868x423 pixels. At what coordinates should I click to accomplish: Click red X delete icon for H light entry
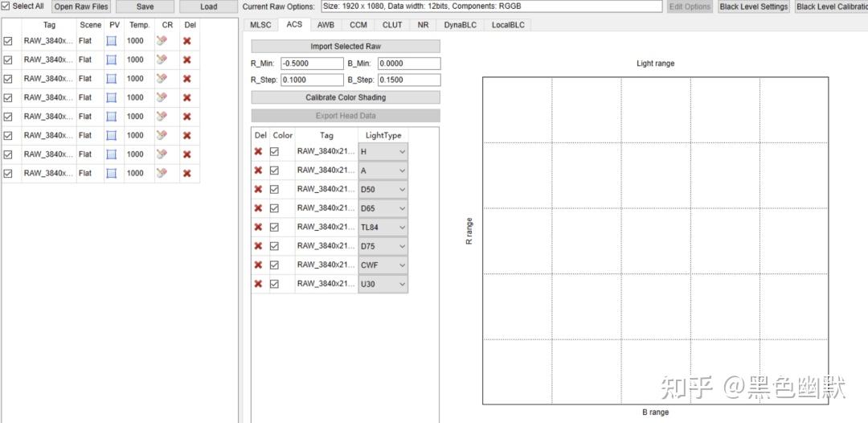click(x=258, y=151)
